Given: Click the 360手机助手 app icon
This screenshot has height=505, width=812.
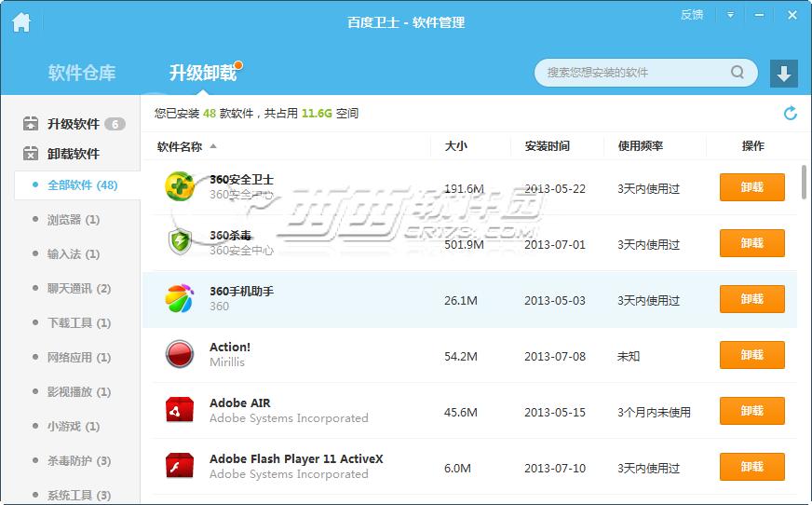Looking at the screenshot, I should coord(179,298).
